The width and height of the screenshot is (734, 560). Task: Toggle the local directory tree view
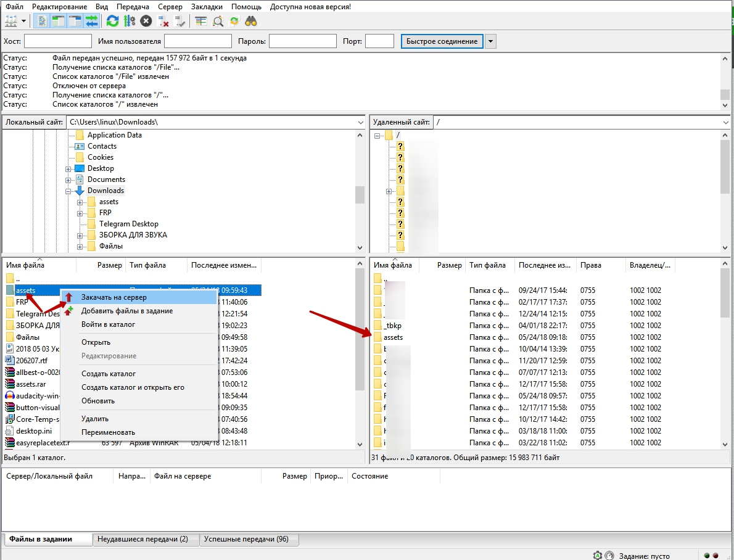click(x=59, y=21)
